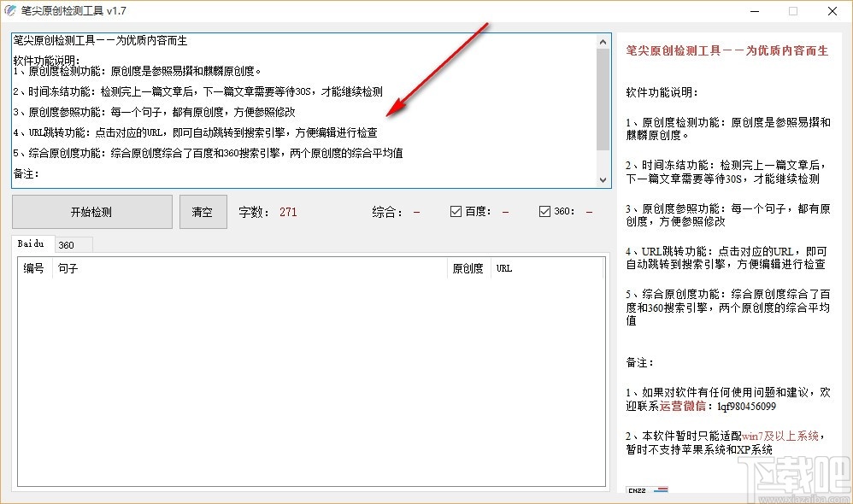Sort by the 原创度 column header

tap(468, 268)
